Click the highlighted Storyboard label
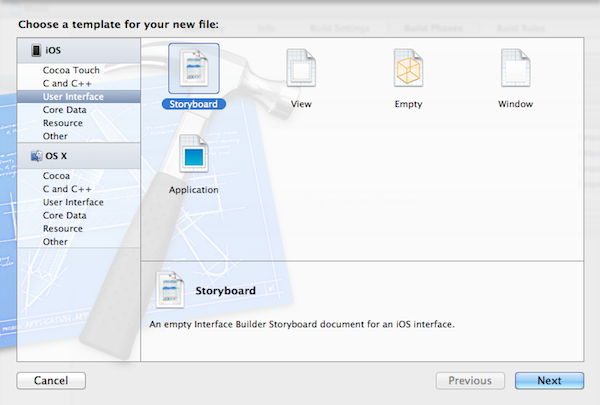Viewport: 600px width, 405px height. pos(194,104)
